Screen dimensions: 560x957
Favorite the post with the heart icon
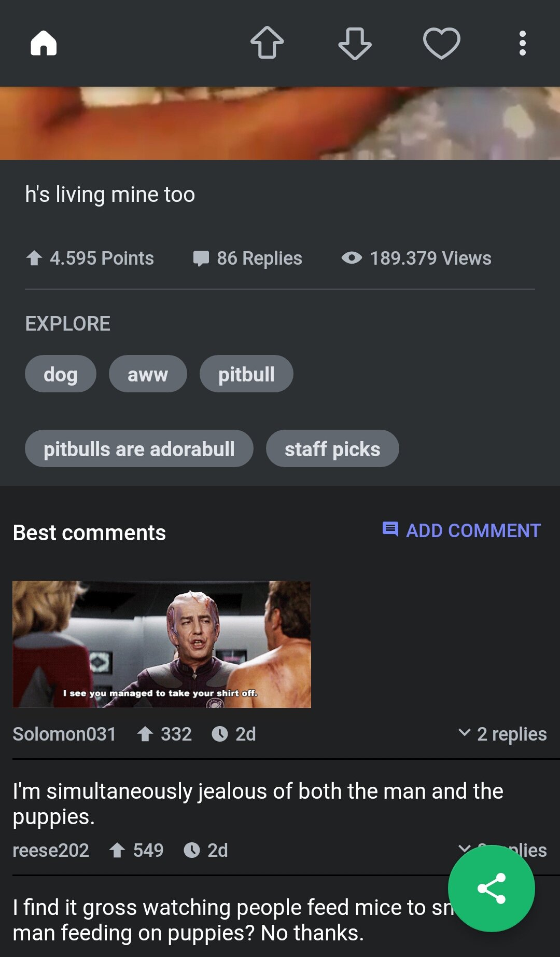442,43
